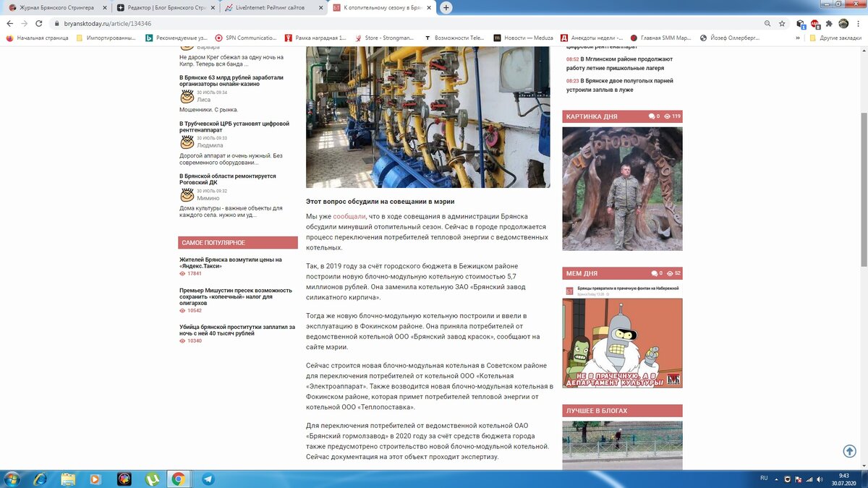This screenshot has width=868, height=488.
Task: Close the 'К отопительному сезону' tab
Action: [x=430, y=7]
